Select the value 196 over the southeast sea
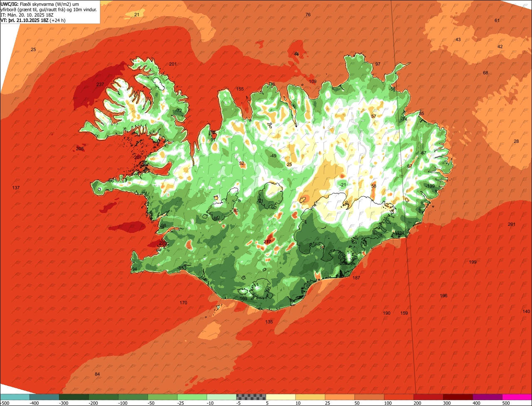 coord(443,296)
